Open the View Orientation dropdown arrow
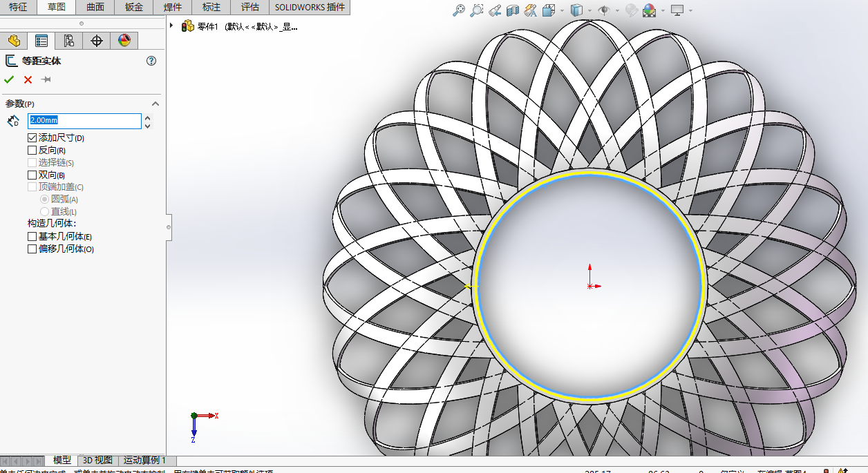This screenshot has height=473, width=868. tap(562, 11)
